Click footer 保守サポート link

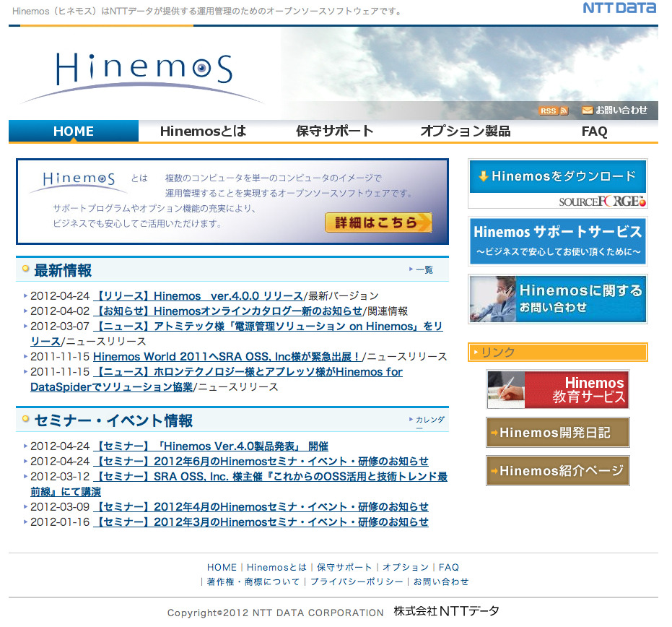(x=344, y=567)
